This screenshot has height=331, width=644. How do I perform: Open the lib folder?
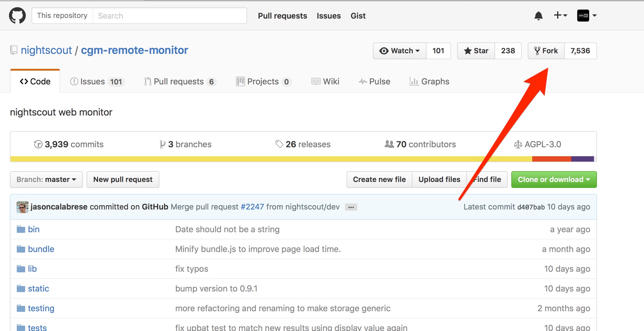click(x=32, y=269)
